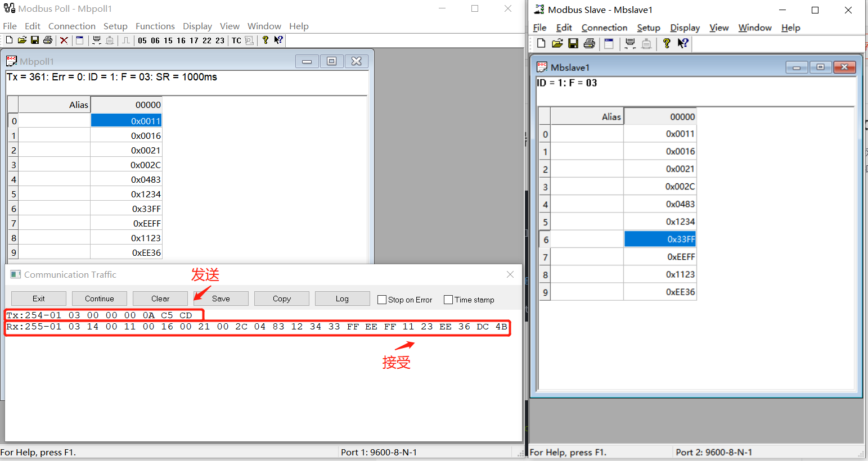
Task: Select cell 0x0011 in Mbpoll1 table
Action: pos(127,121)
